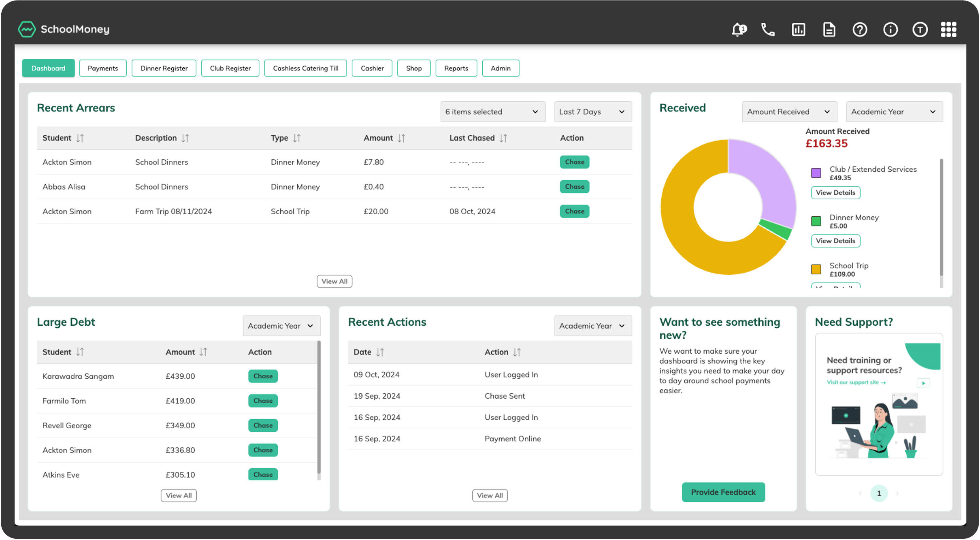Click the green Dinner Money swatch
Viewport: 980px width, 540px height.
tap(816, 221)
